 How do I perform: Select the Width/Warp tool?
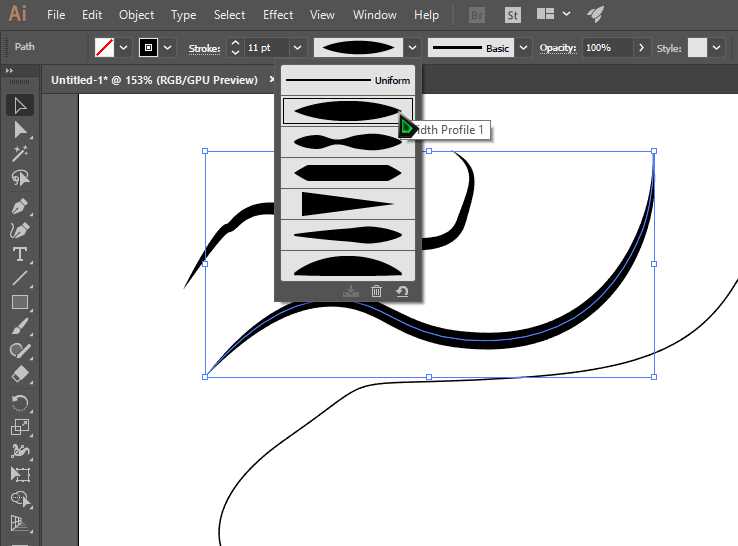(20, 451)
